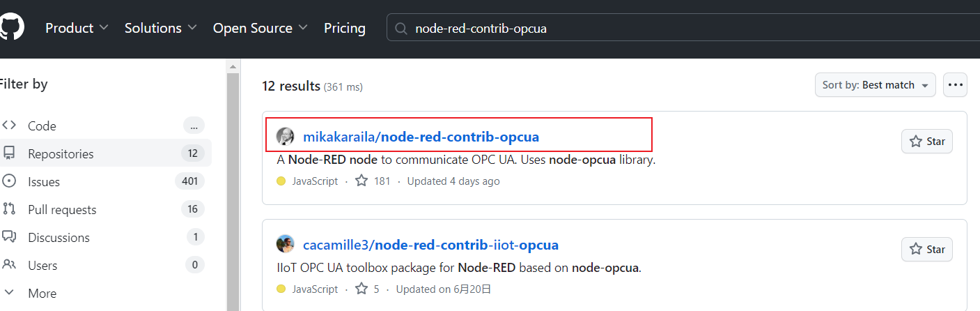
Task: Select the Code filter icon
Action: [9, 126]
